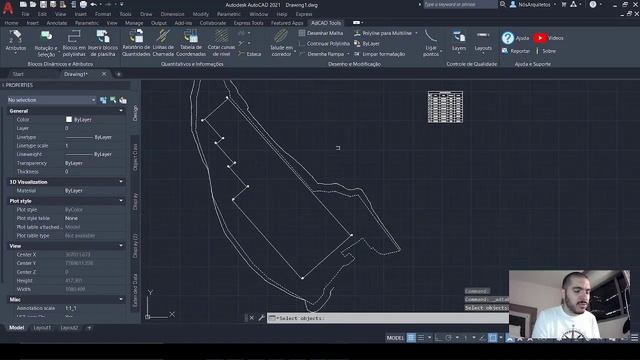Collapse the 3D Visualization section
The width and height of the screenshot is (640, 360).
[x=121, y=182]
